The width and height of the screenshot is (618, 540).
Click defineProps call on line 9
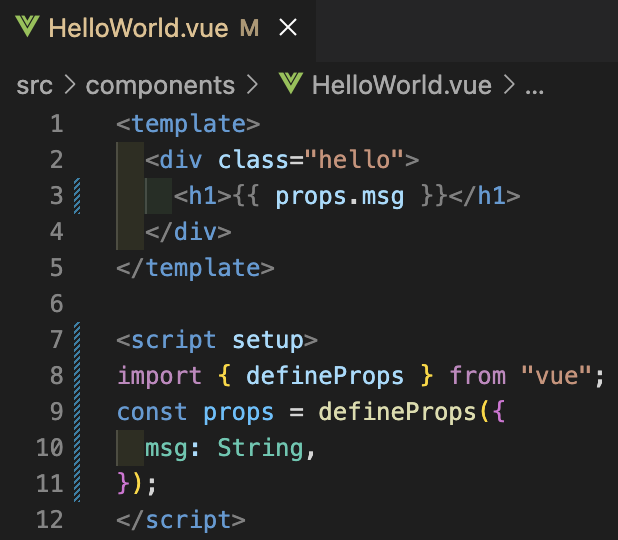coord(397,412)
